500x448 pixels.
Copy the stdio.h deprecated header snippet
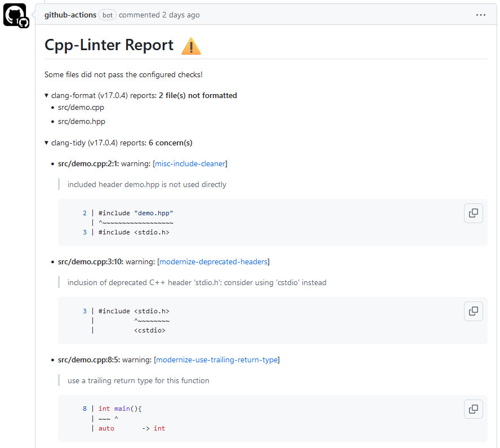474,311
